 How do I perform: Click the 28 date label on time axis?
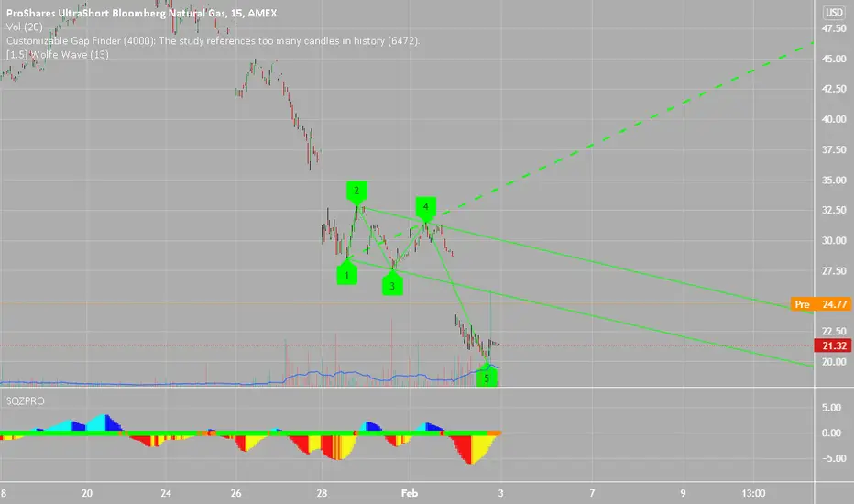(322, 493)
